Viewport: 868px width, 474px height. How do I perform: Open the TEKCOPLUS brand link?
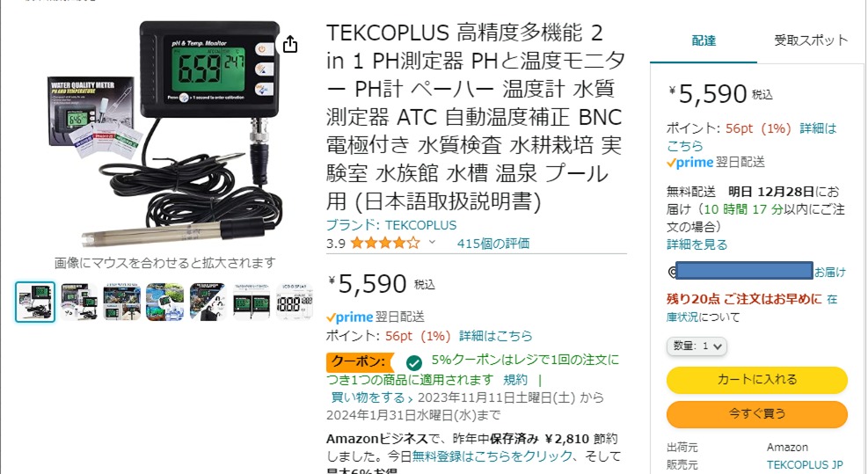(x=391, y=225)
